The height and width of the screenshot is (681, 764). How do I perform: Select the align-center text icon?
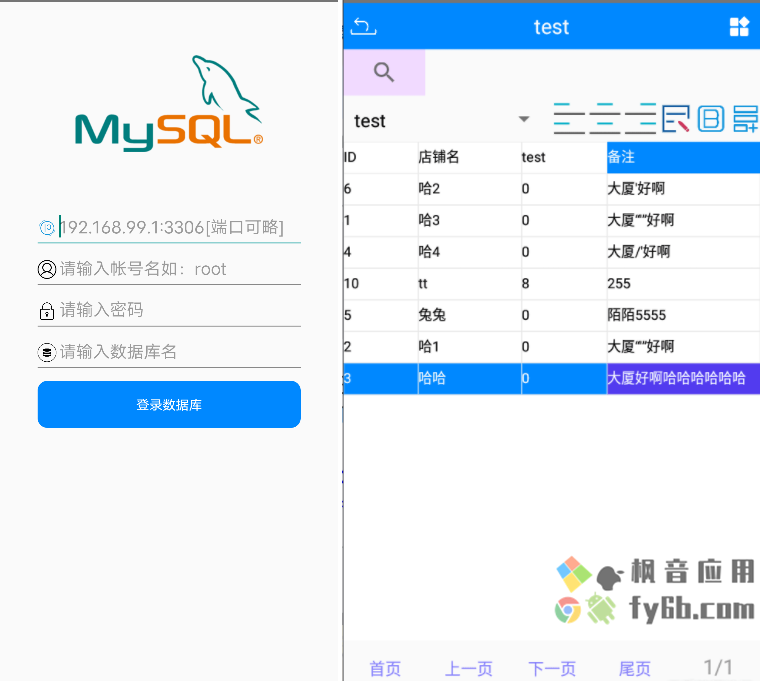click(605, 118)
